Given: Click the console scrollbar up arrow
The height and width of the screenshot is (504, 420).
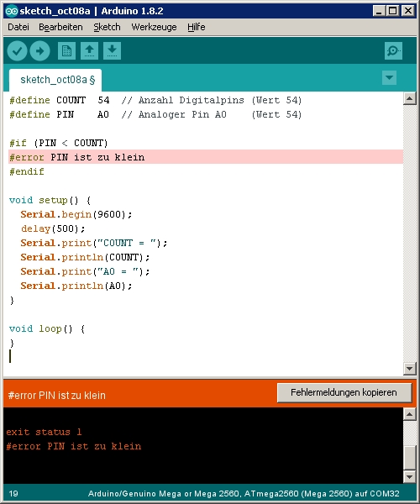Looking at the screenshot, I should pyautogui.click(x=409, y=414).
